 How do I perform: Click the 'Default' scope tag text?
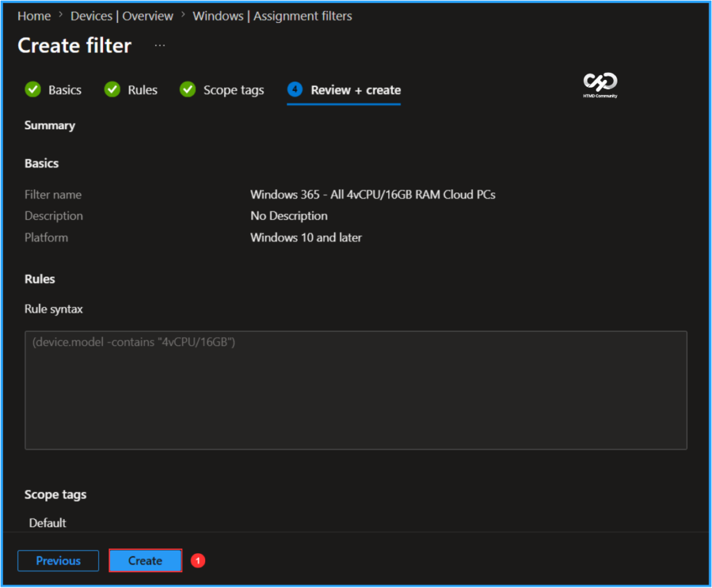(x=47, y=523)
